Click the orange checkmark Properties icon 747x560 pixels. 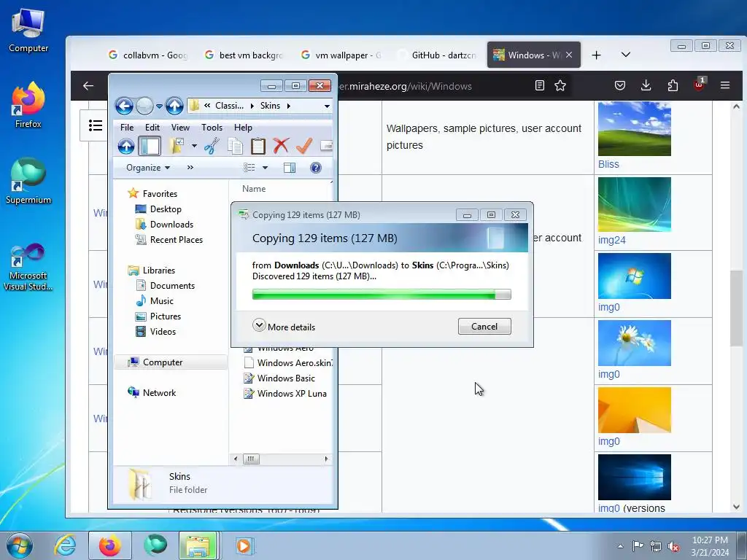pos(304,146)
